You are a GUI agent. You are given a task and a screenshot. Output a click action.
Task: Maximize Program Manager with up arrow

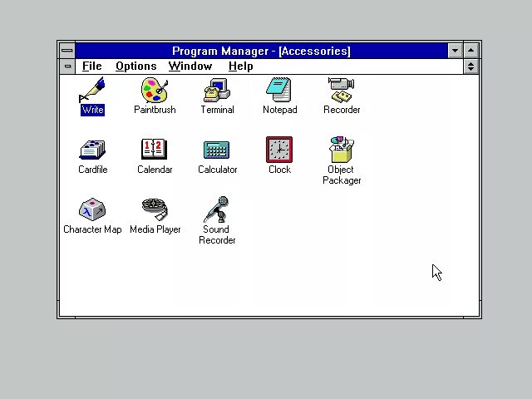471,51
